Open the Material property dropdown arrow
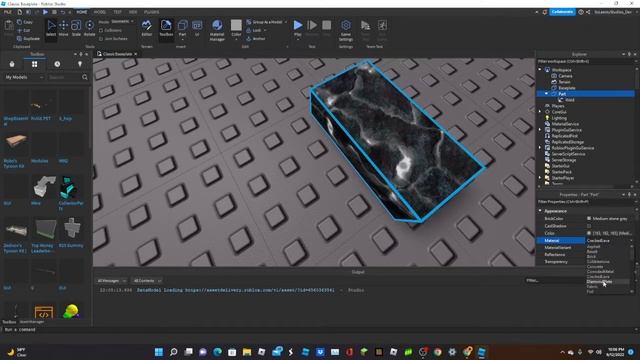640x360 pixels. click(631, 240)
